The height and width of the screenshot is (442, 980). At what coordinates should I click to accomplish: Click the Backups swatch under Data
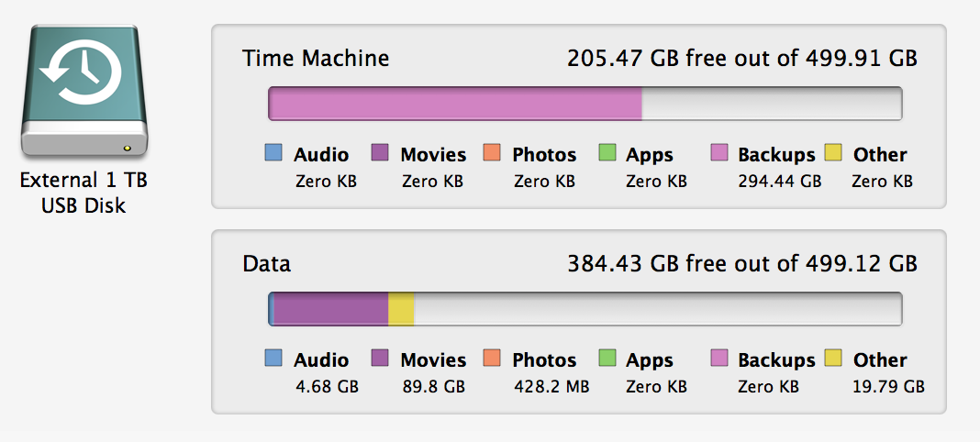tap(719, 359)
